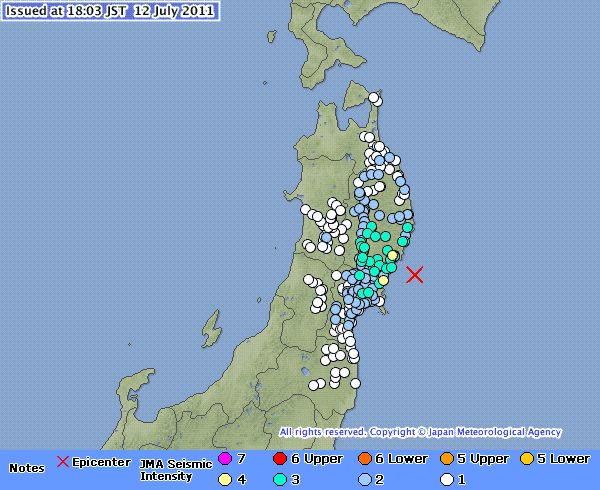The height and width of the screenshot is (490, 600).
Task: Click the red X epicenter marker on the map
Action: click(415, 274)
